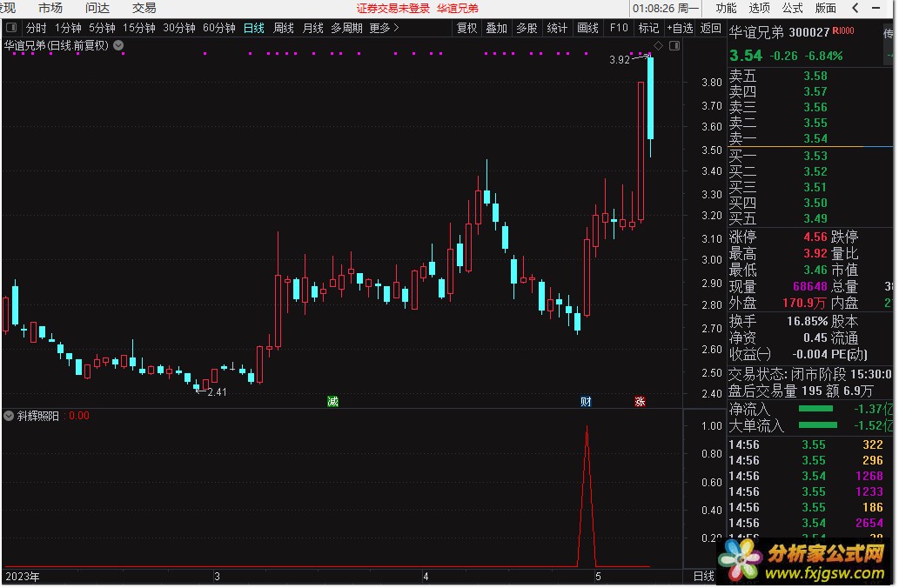Click the 返回 return button
The height and width of the screenshot is (588, 899).
710,28
